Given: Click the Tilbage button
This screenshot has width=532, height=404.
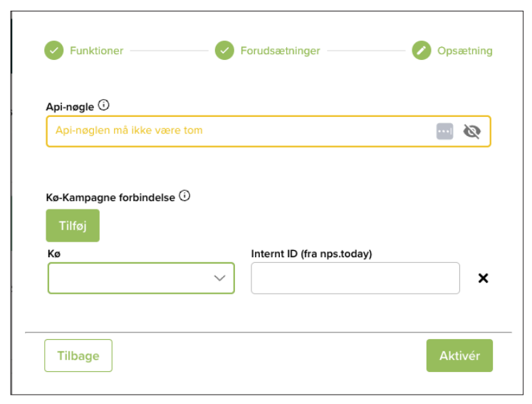Looking at the screenshot, I should click(x=78, y=356).
